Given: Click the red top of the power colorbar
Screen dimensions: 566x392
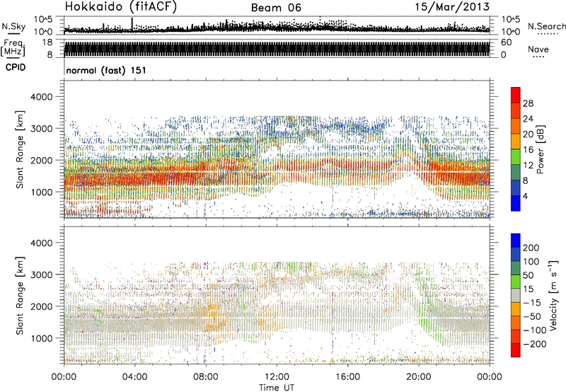Looking at the screenshot, I should (516, 95).
